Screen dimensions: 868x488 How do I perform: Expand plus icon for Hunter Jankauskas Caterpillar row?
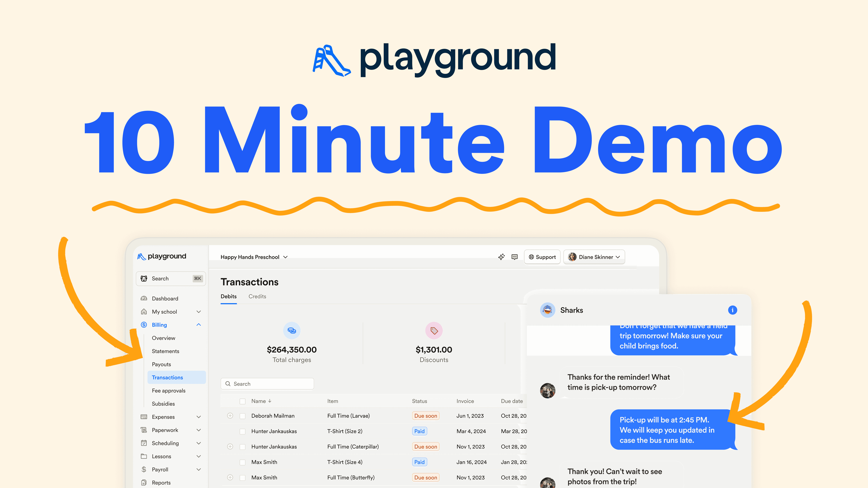pyautogui.click(x=230, y=447)
